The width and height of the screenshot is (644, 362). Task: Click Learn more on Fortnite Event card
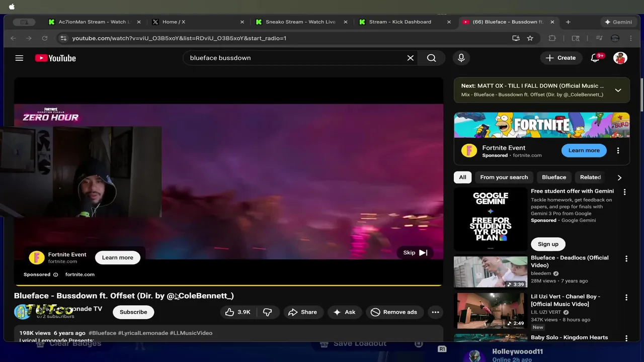[584, 150]
